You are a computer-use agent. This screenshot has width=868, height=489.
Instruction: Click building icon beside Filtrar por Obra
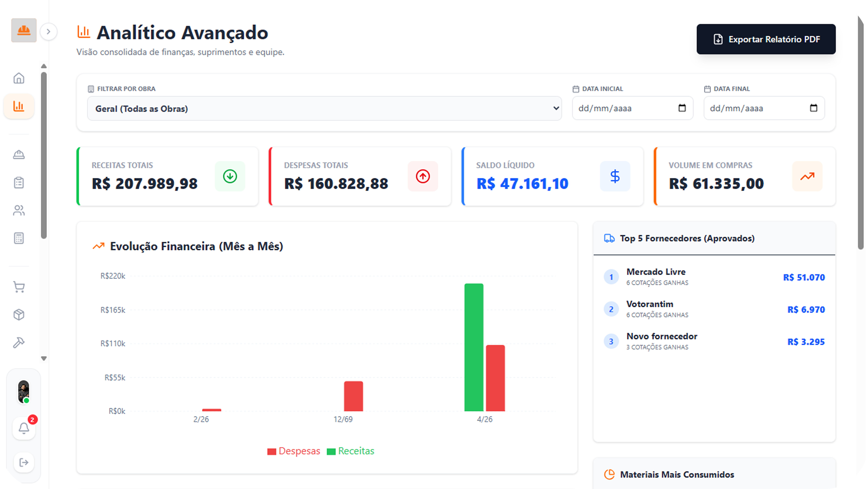pos(91,89)
